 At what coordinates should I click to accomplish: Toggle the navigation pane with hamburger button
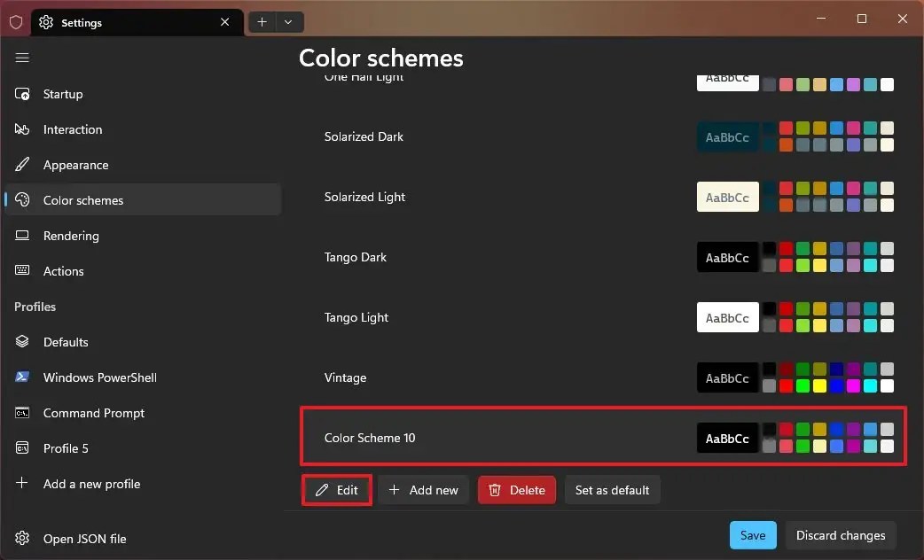click(22, 58)
